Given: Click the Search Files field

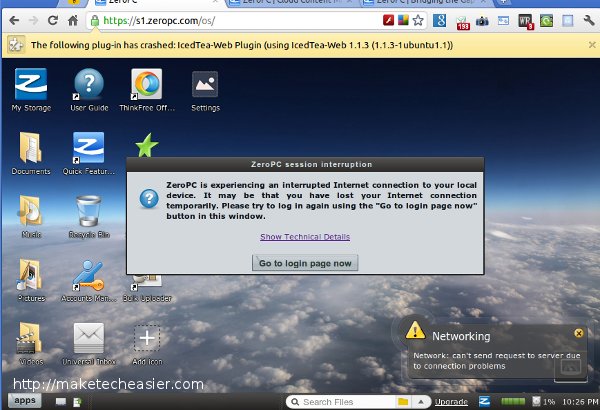Looking at the screenshot, I should click(346, 402).
